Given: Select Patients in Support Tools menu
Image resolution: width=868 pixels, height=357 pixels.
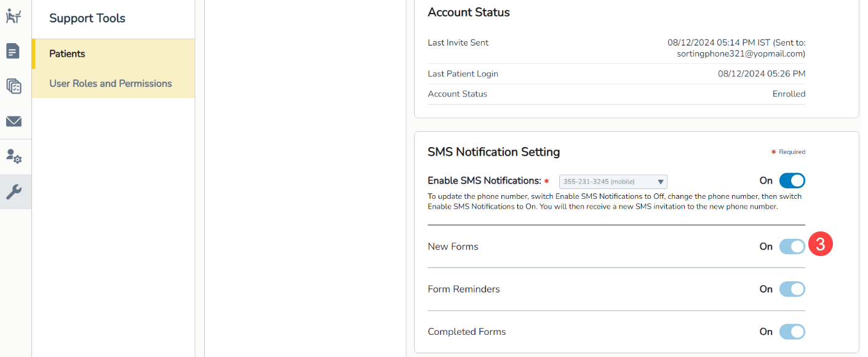Looking at the screenshot, I should coord(67,54).
